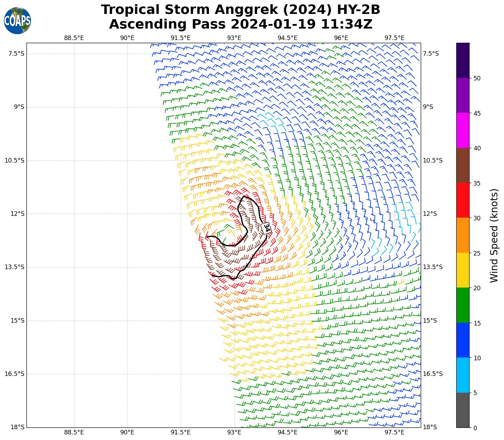Click the dark purple top colorbar segment
504x440 pixels.
click(x=463, y=60)
